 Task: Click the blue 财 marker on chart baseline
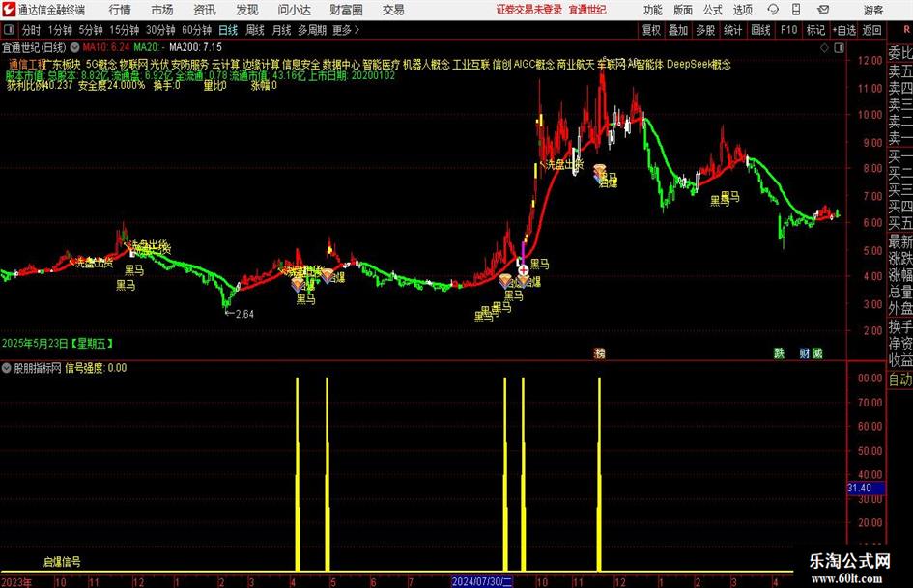coord(805,352)
